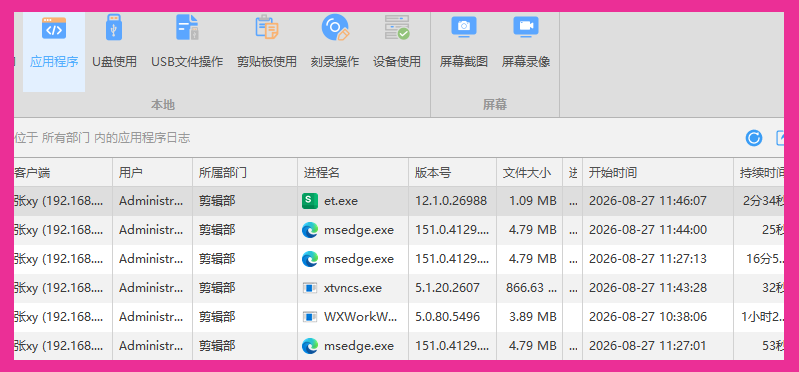Click the xtvncs.exe process icon
799x372 pixels.
[x=310, y=288]
